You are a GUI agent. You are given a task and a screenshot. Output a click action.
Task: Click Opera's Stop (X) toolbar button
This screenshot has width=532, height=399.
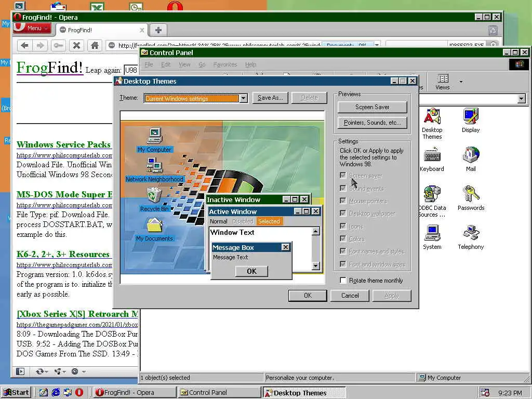(x=77, y=45)
